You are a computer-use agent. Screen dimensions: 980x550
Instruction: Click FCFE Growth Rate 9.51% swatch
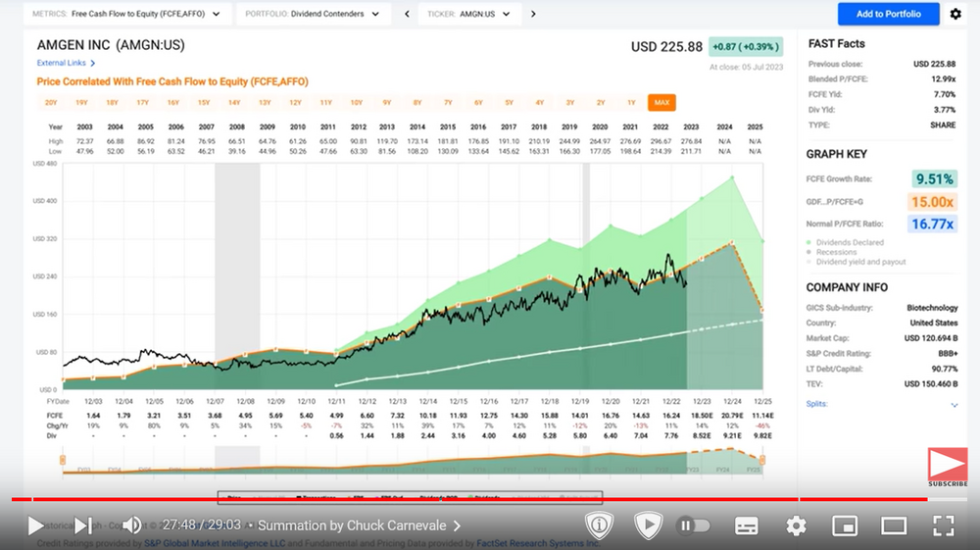point(934,179)
